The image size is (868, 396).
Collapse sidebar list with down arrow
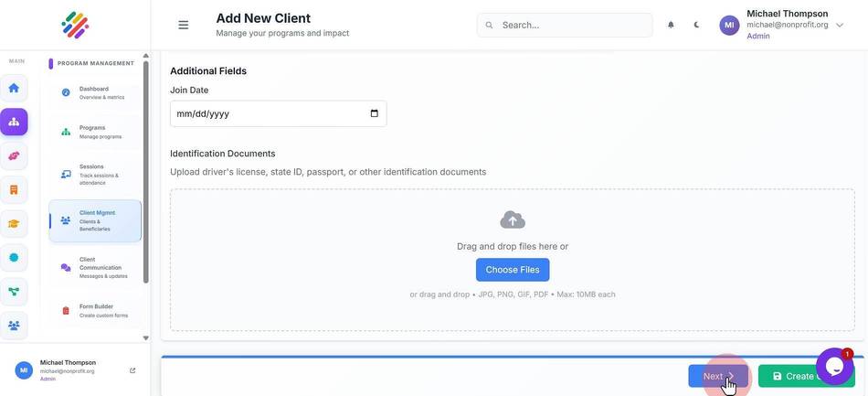coord(145,337)
